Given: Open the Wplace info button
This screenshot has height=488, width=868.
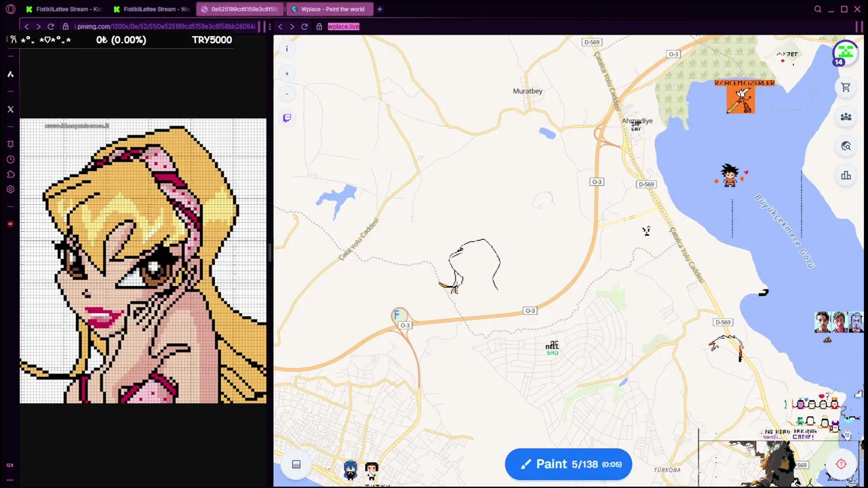Looking at the screenshot, I should click(x=287, y=49).
